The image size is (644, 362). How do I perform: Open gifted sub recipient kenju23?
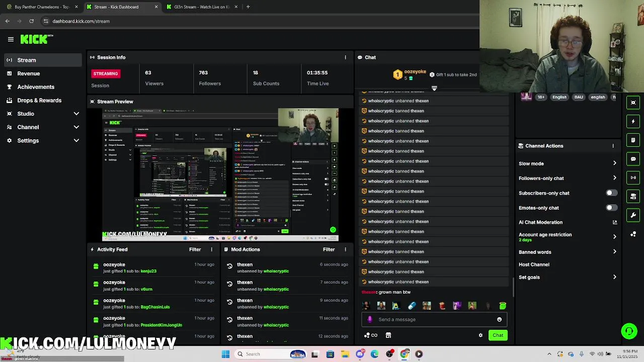148,271
